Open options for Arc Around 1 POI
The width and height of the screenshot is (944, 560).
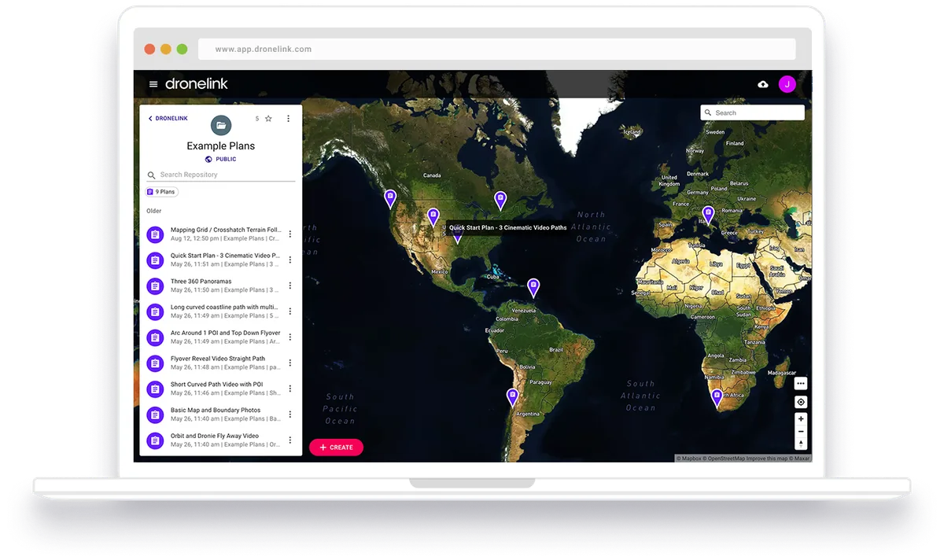coord(290,337)
